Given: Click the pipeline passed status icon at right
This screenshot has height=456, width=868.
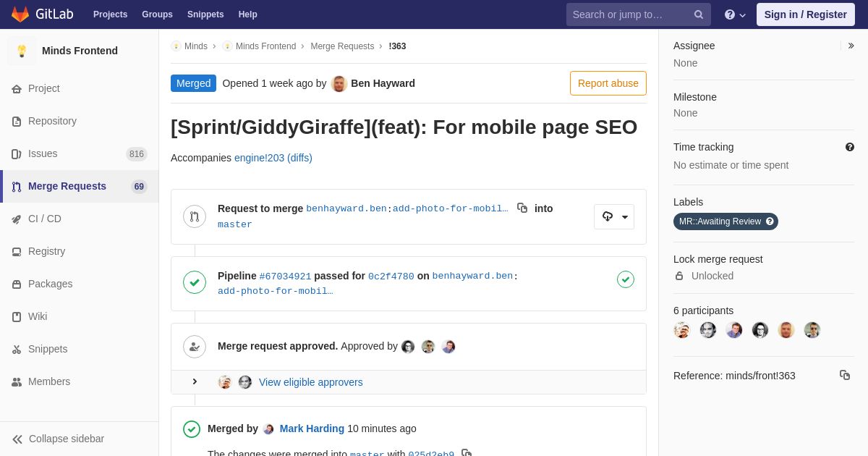Looking at the screenshot, I should pos(626,279).
